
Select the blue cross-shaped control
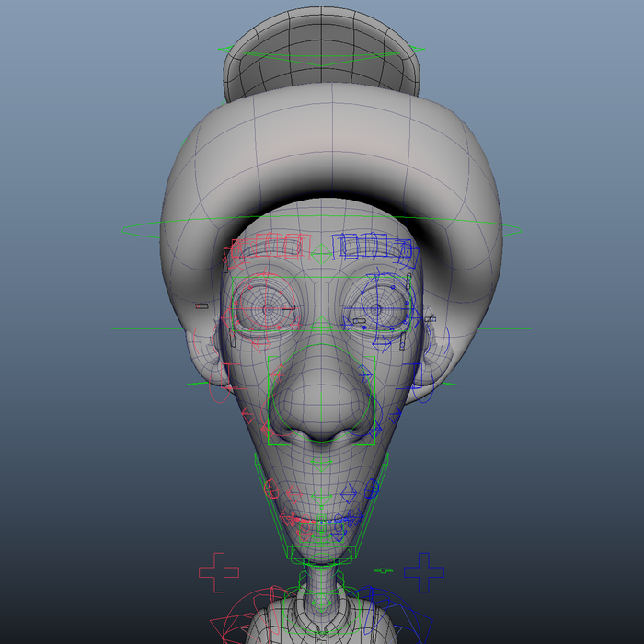click(424, 572)
